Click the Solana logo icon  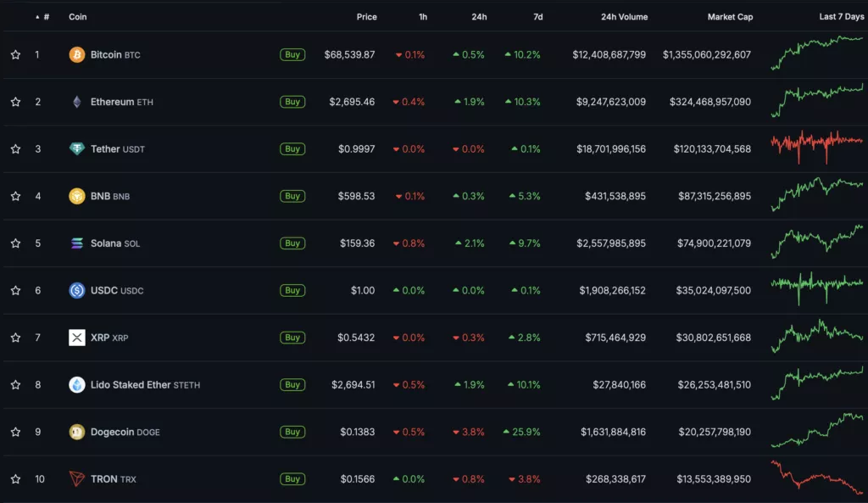pos(77,243)
